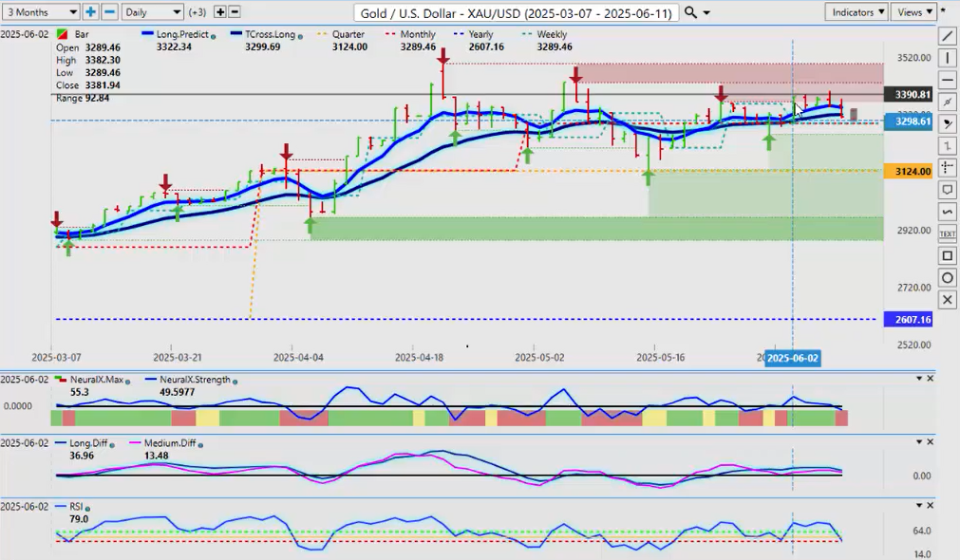Click the Medium.Diff settings dot
The width and height of the screenshot is (960, 560).
point(200,444)
